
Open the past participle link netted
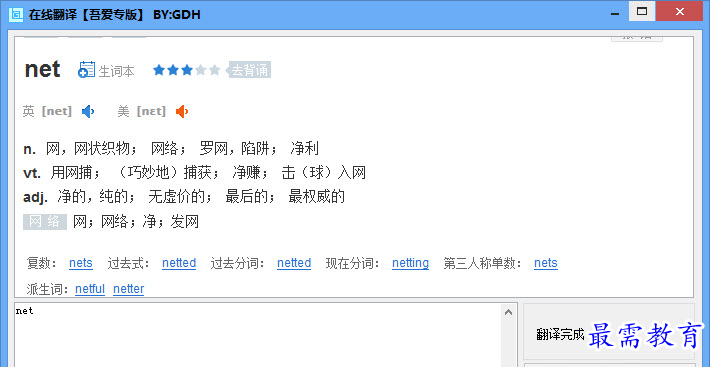pos(294,263)
